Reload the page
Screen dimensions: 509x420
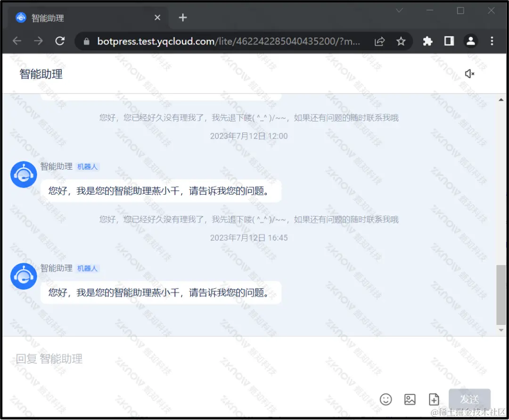60,41
